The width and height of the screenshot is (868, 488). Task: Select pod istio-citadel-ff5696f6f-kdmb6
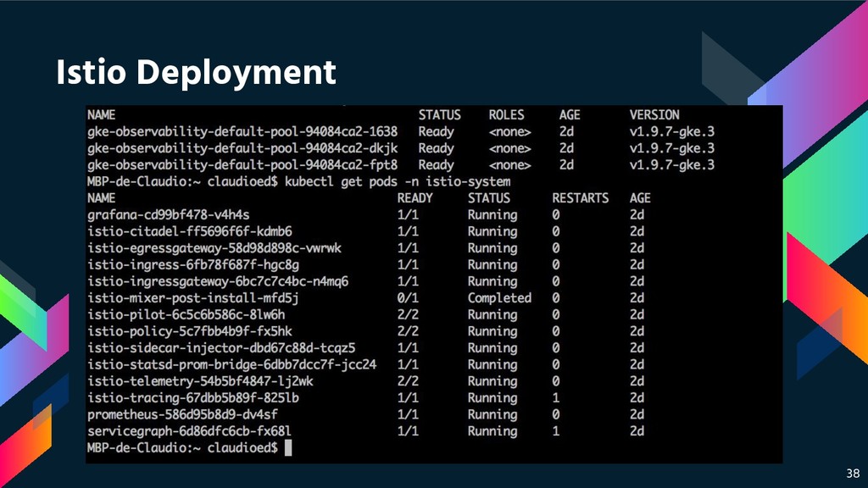189,231
